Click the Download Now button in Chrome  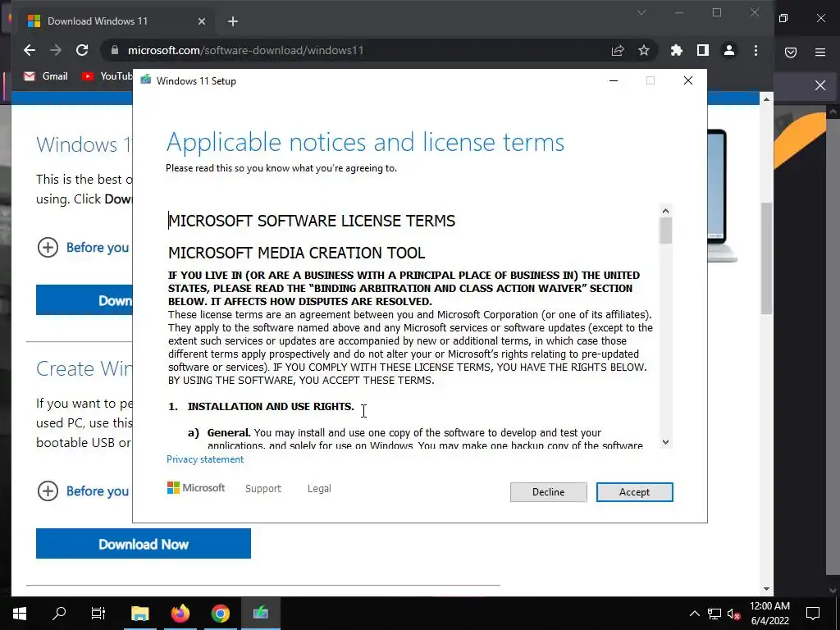143,544
